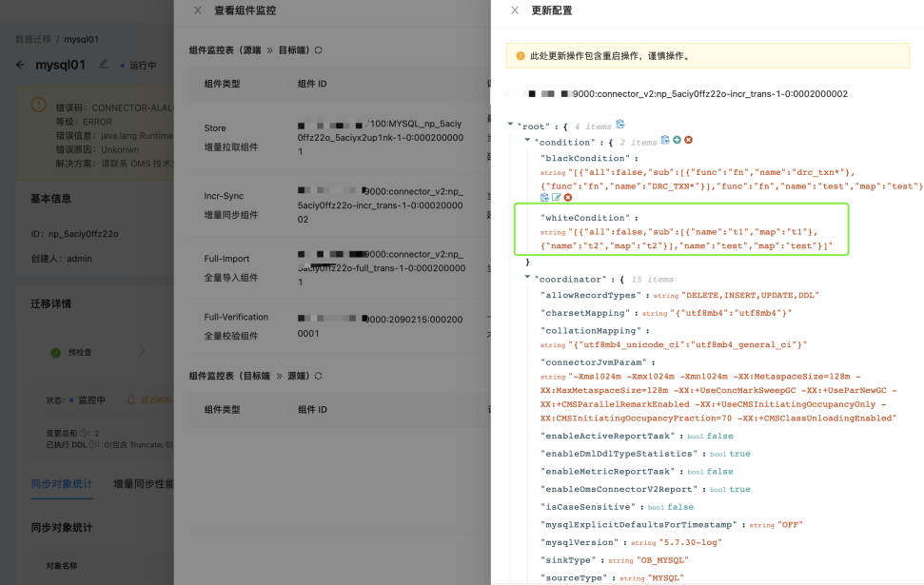Click the sinkType OB_MYSQL value

(x=663, y=559)
